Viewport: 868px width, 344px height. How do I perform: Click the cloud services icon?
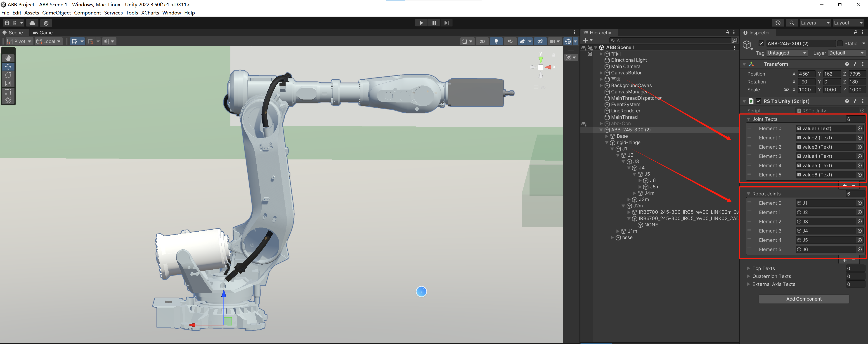(32, 23)
